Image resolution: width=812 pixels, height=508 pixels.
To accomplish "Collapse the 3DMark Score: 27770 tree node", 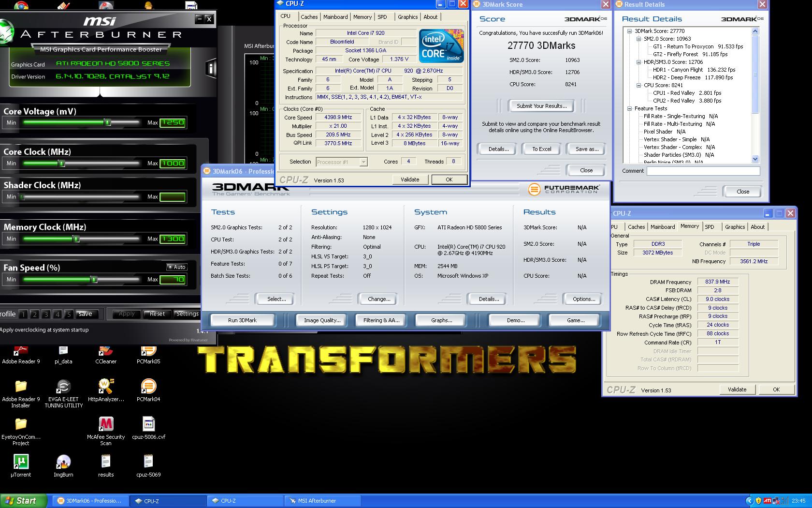I will click(x=630, y=31).
